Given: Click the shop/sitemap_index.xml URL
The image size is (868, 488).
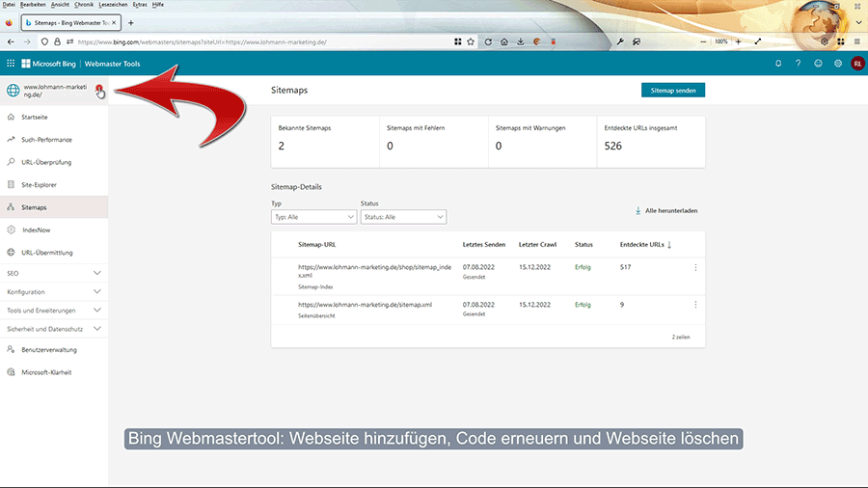Looking at the screenshot, I should tap(374, 271).
